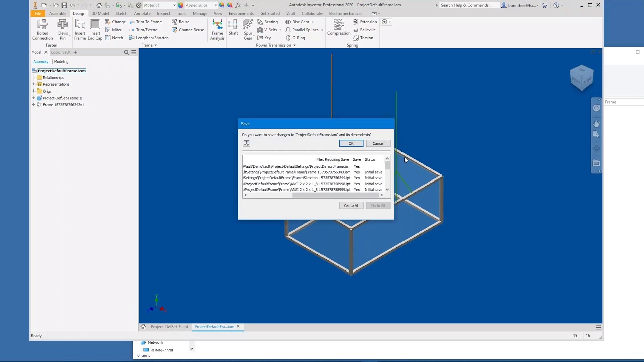Click the Pan hand navigation icon

click(596, 123)
